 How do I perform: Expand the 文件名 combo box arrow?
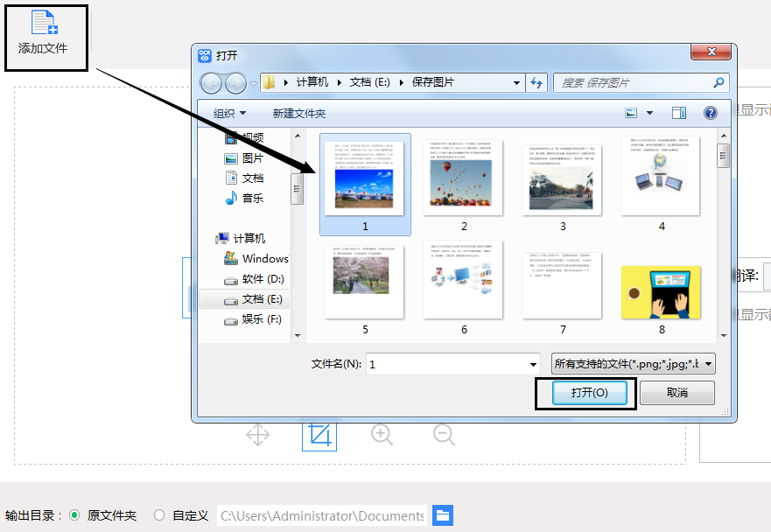pyautogui.click(x=533, y=364)
